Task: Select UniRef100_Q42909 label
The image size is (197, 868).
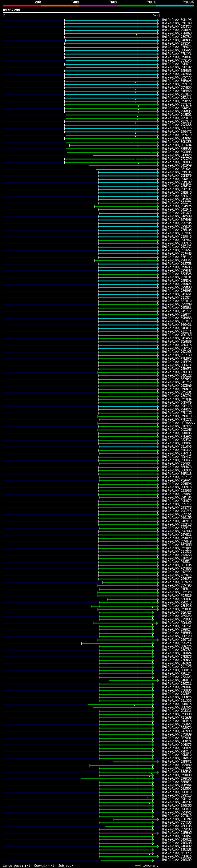Action: 177,165
